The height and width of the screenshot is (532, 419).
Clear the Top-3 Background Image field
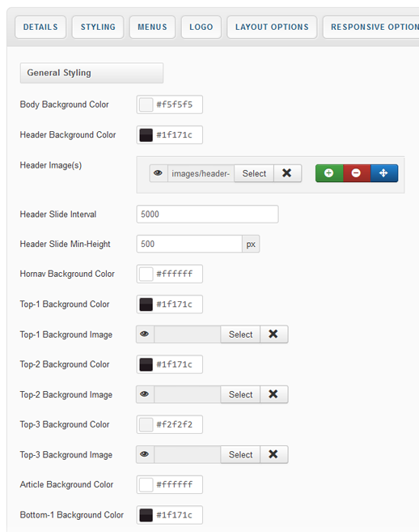click(273, 454)
